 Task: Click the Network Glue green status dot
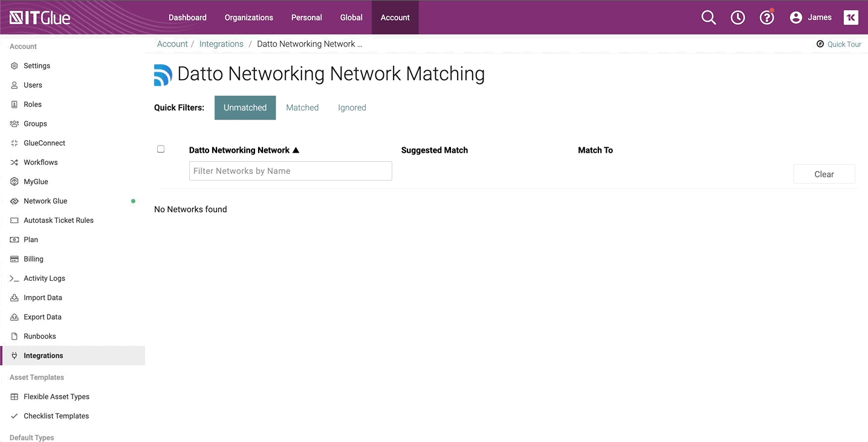133,201
